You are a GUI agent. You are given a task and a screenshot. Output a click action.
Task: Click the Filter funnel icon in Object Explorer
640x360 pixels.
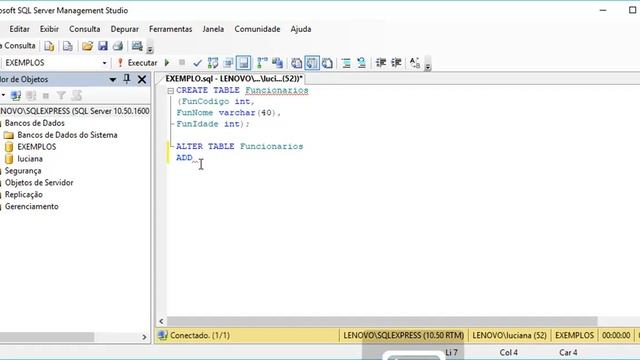click(x=61, y=96)
